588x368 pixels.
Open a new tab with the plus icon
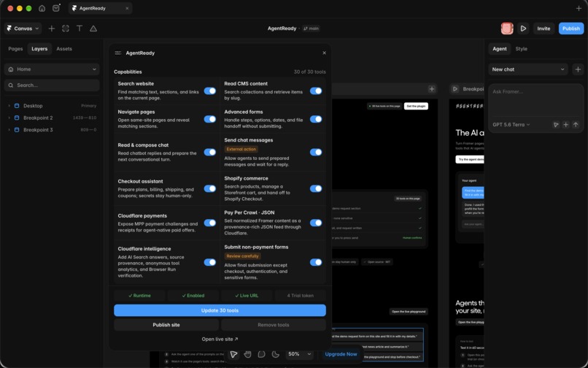pyautogui.click(x=579, y=8)
